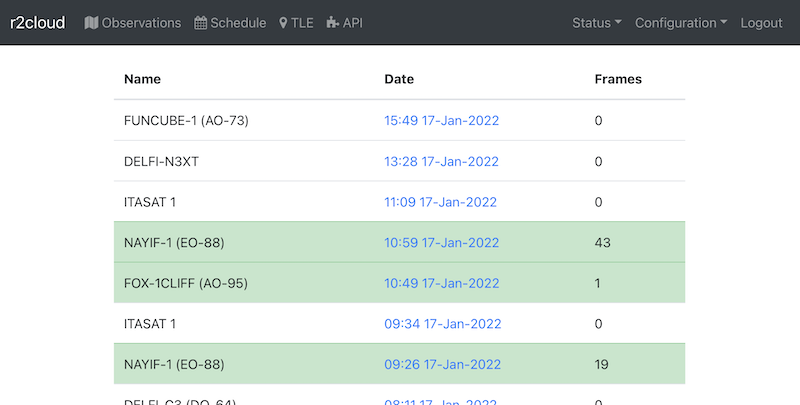Click the Schedule calendar icon
Viewport: 800px width, 405px height.
click(x=201, y=23)
